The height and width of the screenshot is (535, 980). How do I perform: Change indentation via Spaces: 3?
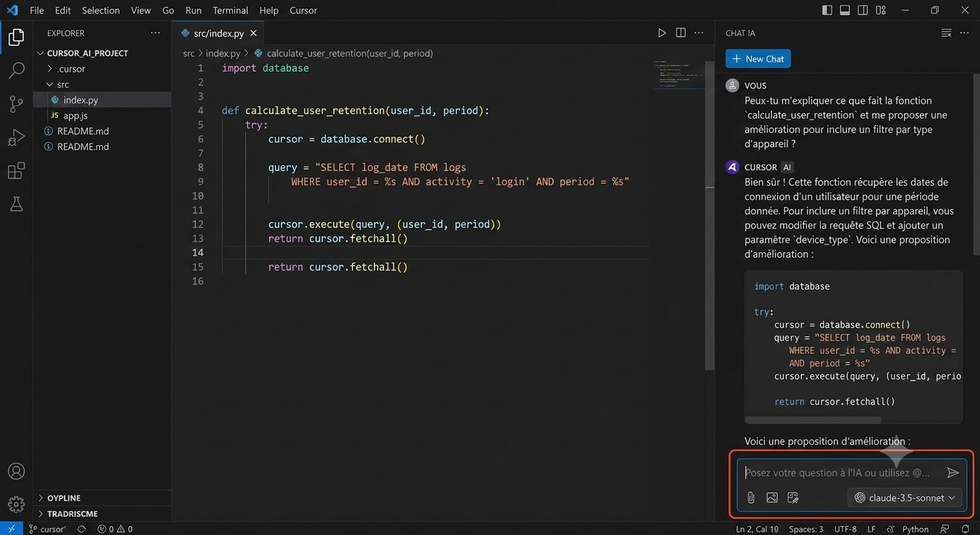click(806, 529)
